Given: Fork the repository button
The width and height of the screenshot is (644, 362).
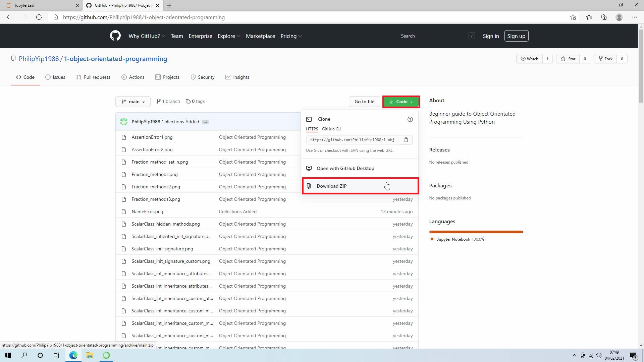Looking at the screenshot, I should (605, 59).
